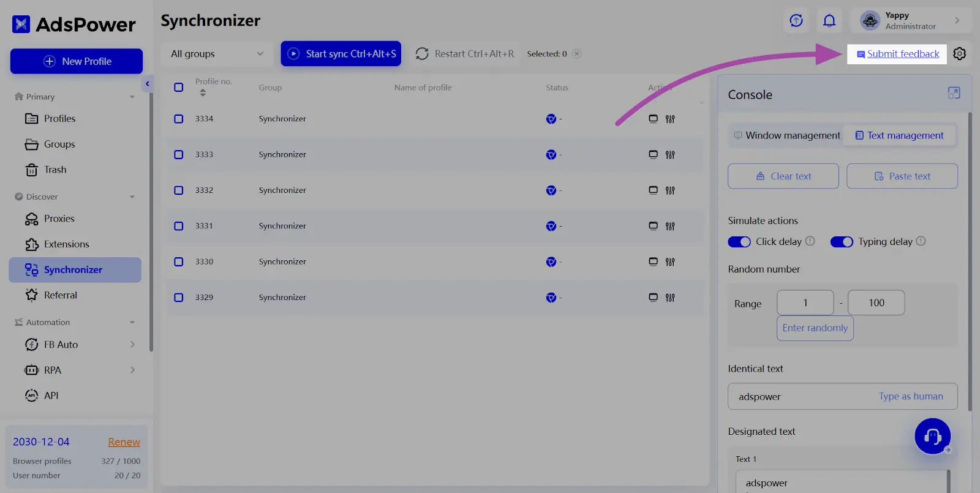Click the Range minimum input field
Viewport: 980px width, 493px height.
805,303
